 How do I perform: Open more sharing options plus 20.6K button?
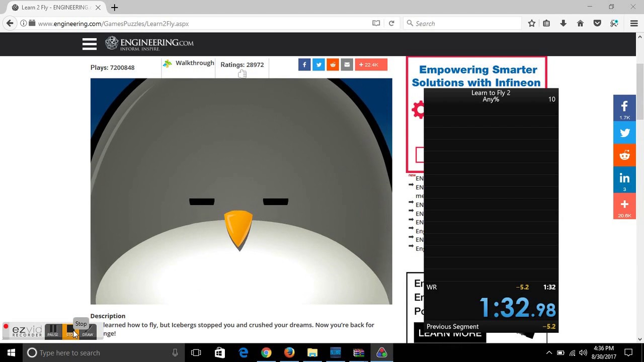[x=624, y=206]
